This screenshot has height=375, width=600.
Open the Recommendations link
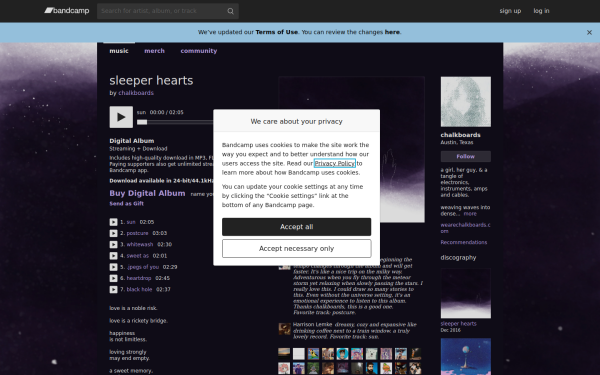tap(464, 242)
